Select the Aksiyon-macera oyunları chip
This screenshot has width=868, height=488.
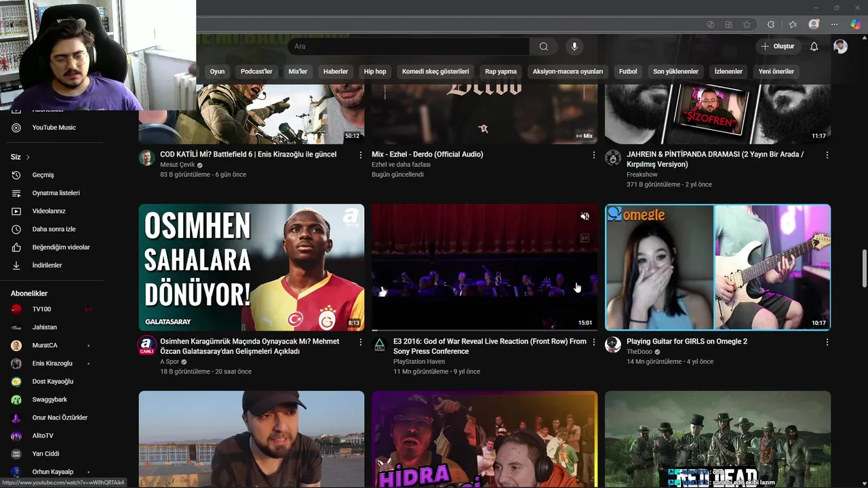568,71
